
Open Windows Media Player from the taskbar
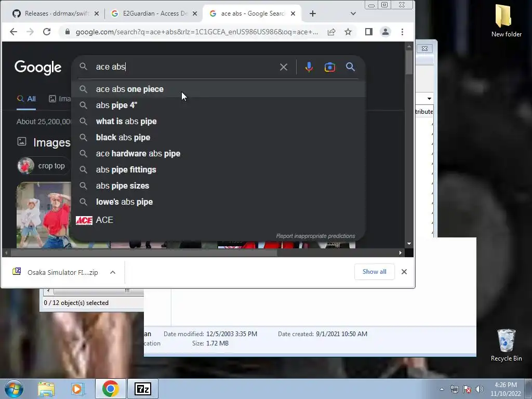click(x=77, y=389)
